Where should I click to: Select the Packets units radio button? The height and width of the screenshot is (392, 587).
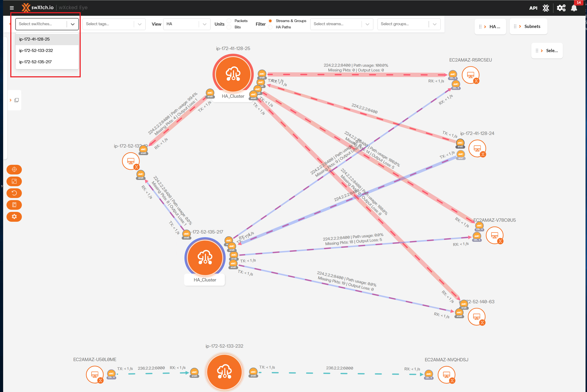click(x=229, y=21)
